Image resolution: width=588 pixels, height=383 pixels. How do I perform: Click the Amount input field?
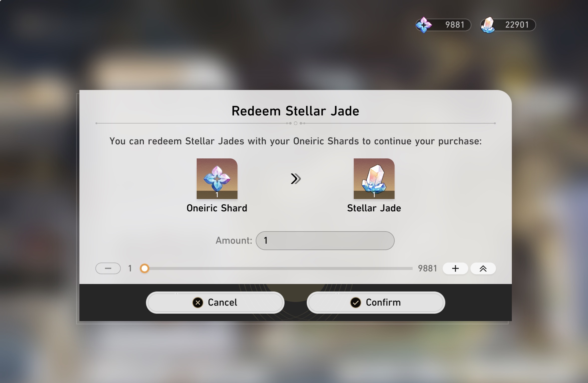click(x=325, y=241)
